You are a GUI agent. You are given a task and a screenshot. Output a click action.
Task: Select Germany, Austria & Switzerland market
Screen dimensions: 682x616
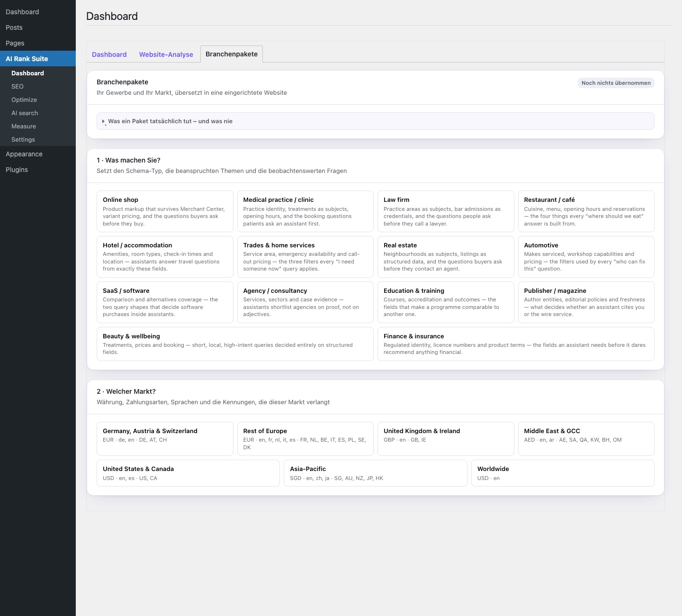coord(165,439)
